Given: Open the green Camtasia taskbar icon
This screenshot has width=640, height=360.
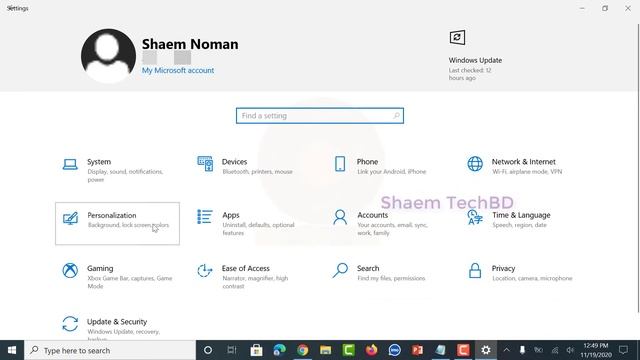Looking at the screenshot, I should pyautogui.click(x=349, y=350).
